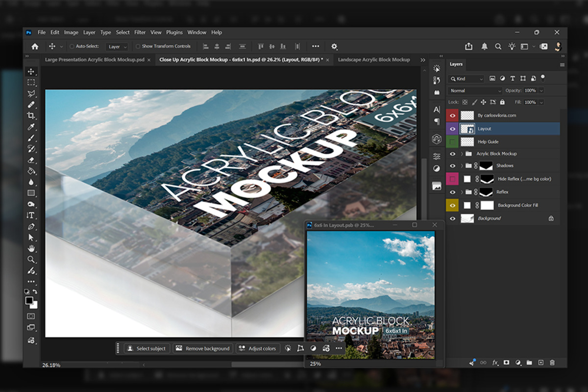
Task: Select the Zoom magnifier tool
Action: [x=31, y=260]
